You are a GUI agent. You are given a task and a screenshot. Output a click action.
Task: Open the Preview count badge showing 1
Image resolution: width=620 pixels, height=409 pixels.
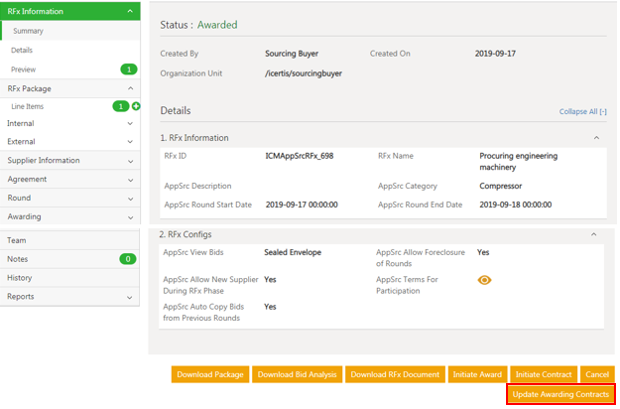pos(129,70)
